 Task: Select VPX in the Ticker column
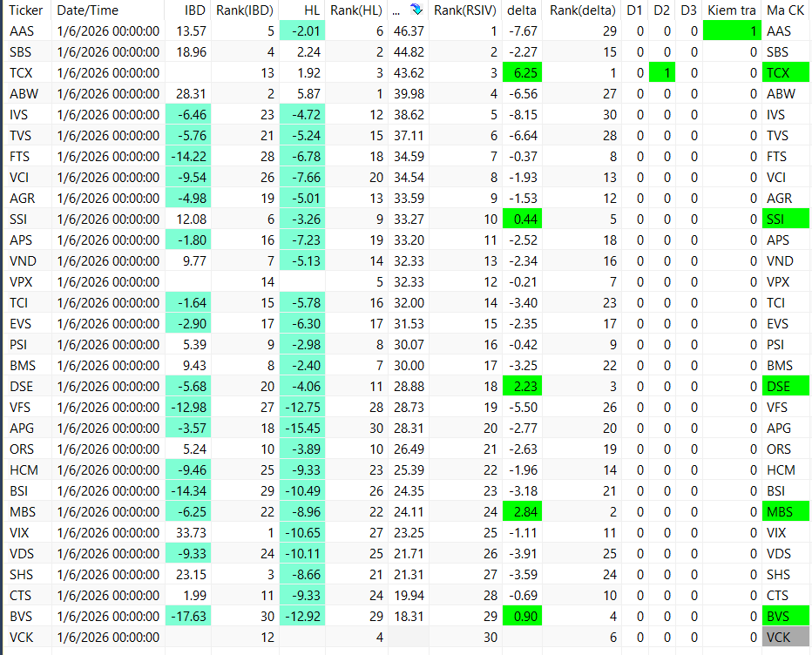tap(21, 281)
